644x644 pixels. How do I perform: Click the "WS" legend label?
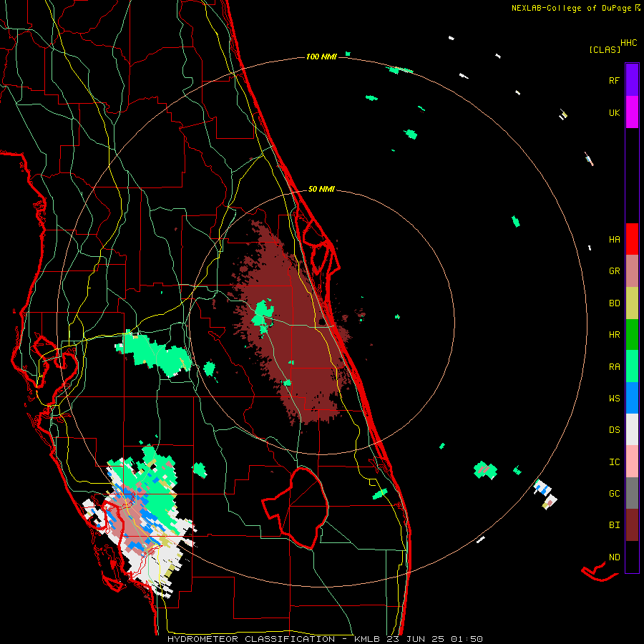614,399
